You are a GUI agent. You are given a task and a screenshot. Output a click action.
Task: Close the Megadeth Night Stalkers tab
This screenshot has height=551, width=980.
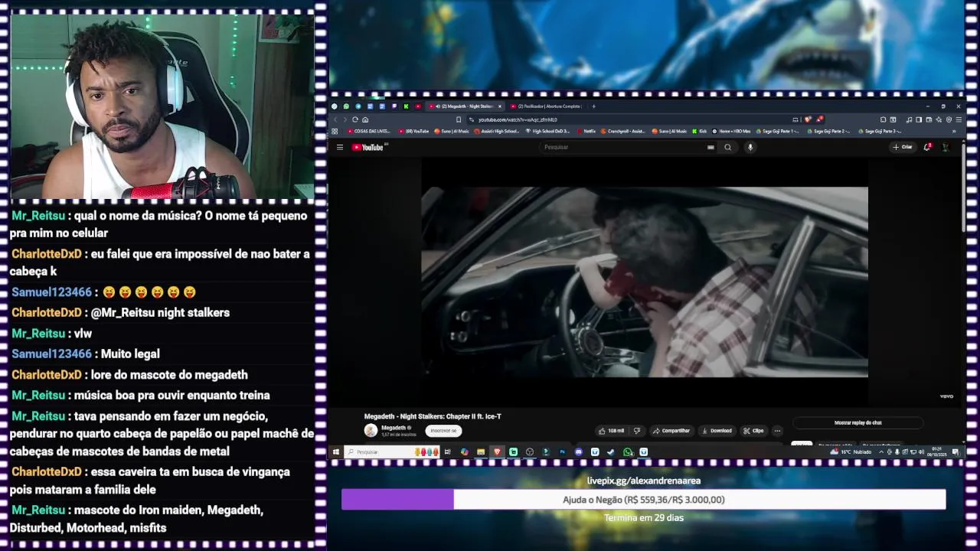point(500,106)
